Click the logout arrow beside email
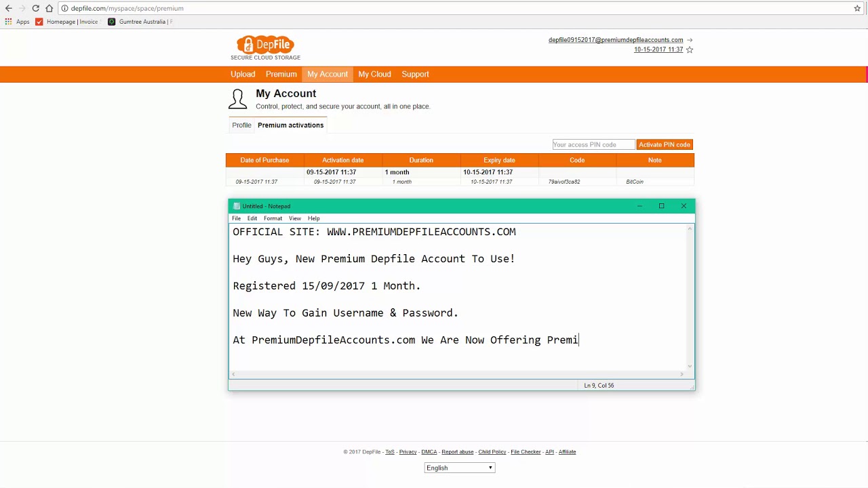 pos(690,40)
